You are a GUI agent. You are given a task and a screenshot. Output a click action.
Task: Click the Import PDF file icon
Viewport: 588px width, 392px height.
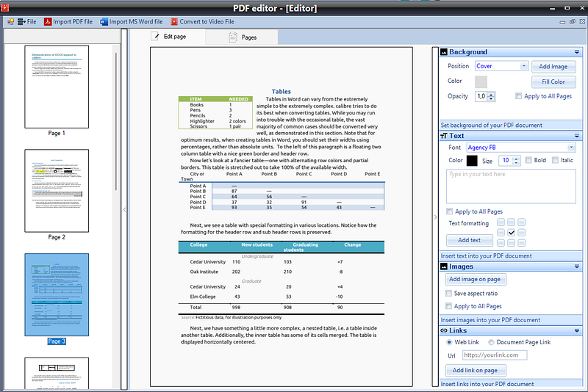click(x=48, y=22)
